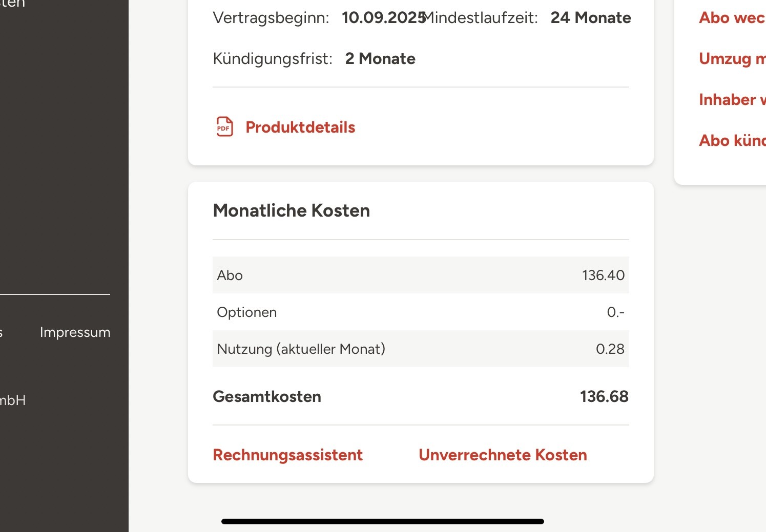Click the Vertragsbeginn date 10.09.2025
The width and height of the screenshot is (766, 532).
tap(383, 18)
